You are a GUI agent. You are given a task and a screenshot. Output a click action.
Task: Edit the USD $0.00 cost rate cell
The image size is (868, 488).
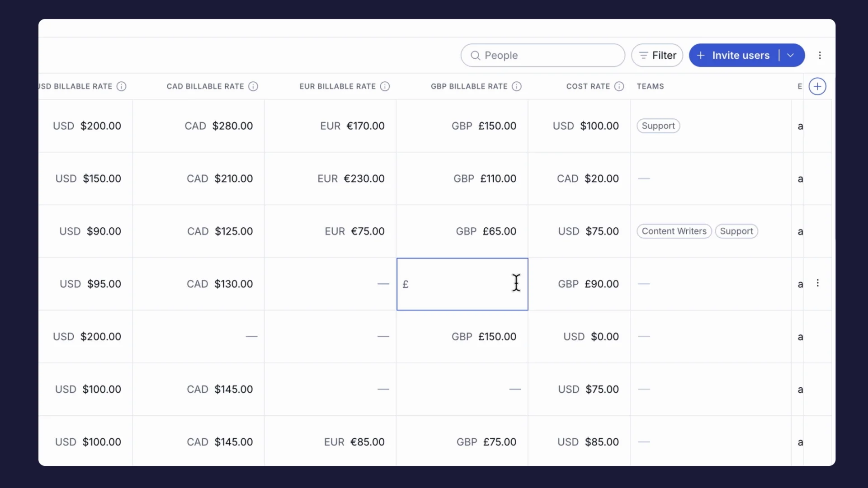pos(591,337)
